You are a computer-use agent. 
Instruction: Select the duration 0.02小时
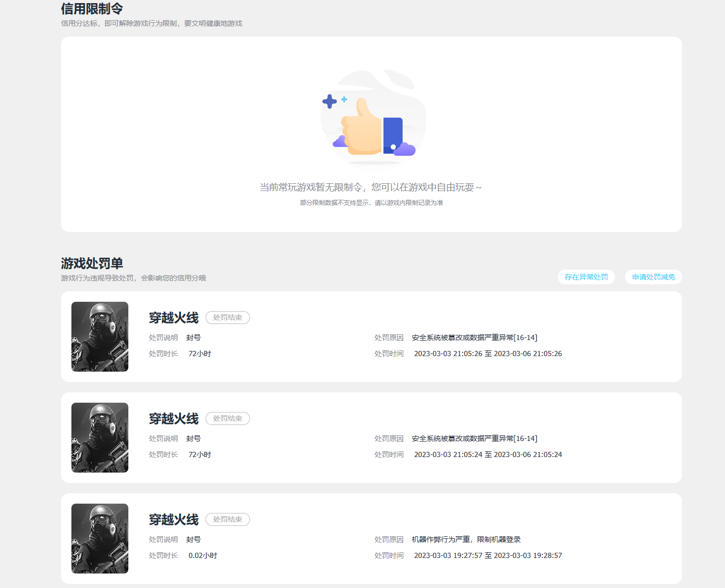(x=203, y=555)
